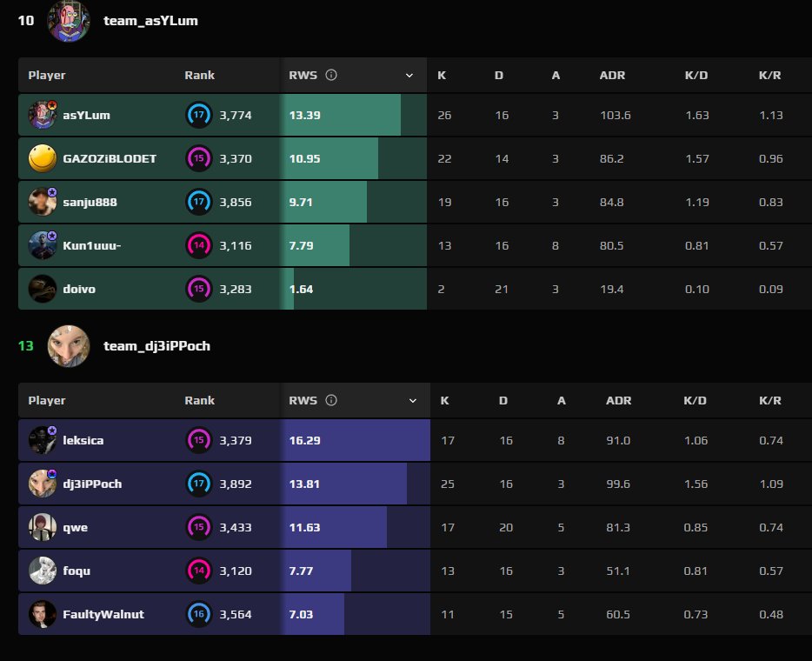Click sanju888 ELO value 3,856
The height and width of the screenshot is (661, 812).
click(x=236, y=202)
